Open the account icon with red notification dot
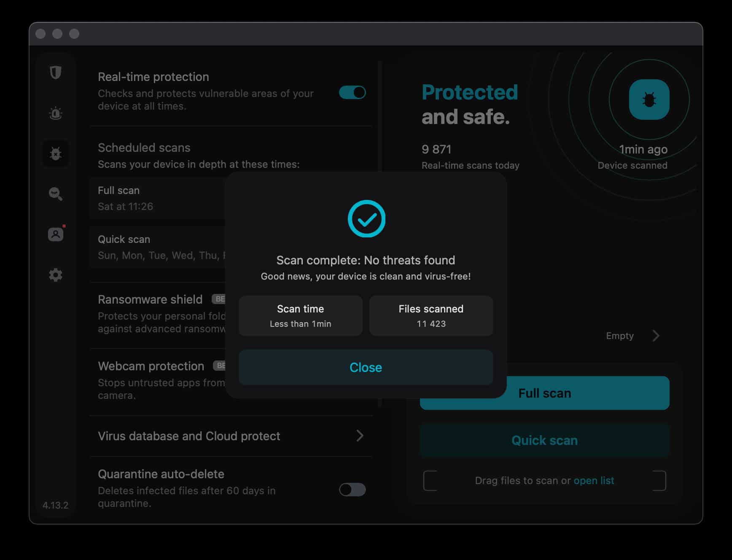The height and width of the screenshot is (560, 732). coord(55,234)
